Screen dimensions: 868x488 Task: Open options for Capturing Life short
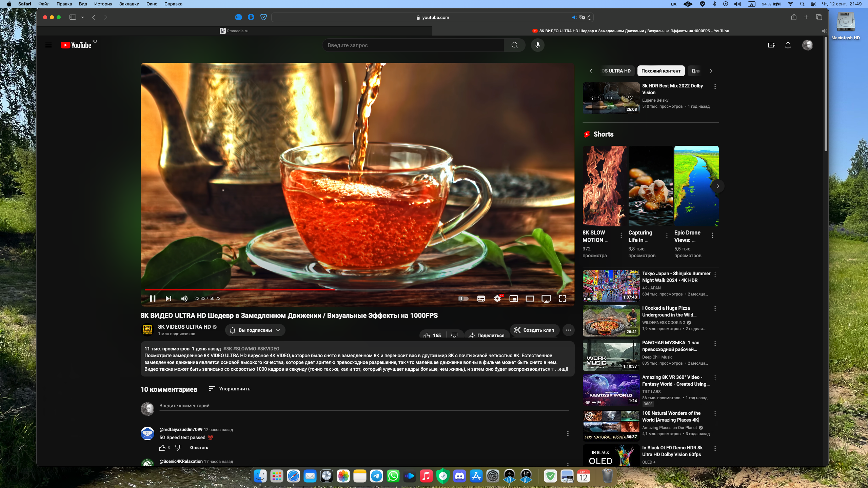pos(667,235)
